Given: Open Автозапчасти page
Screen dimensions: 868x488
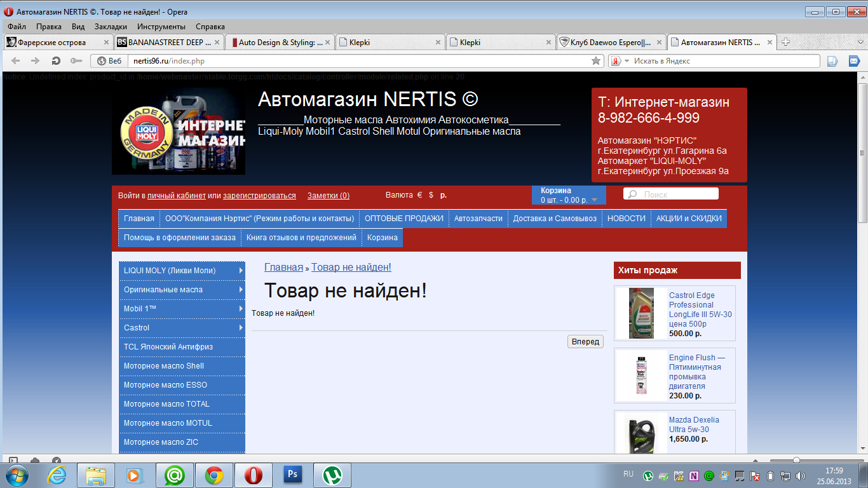Looking at the screenshot, I should (478, 219).
